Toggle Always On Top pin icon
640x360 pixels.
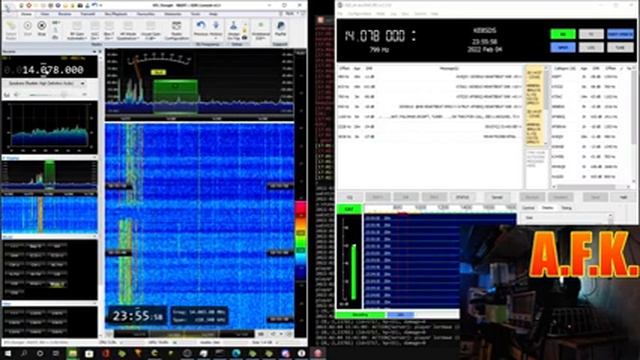click(x=233, y=30)
